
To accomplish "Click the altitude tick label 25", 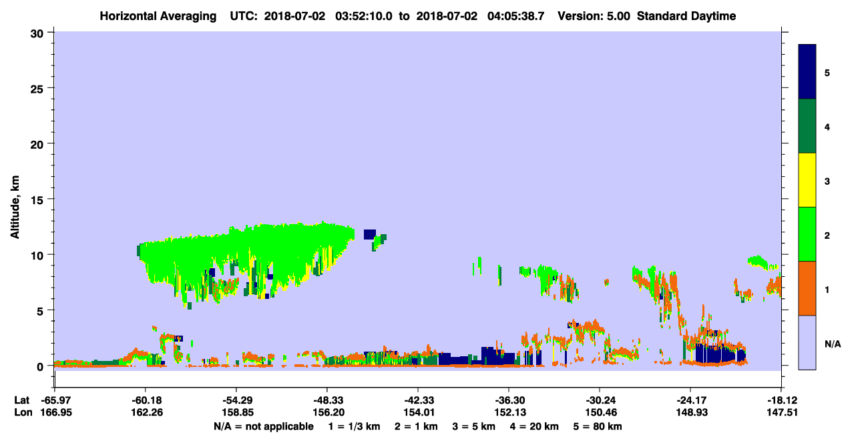I will (x=39, y=88).
